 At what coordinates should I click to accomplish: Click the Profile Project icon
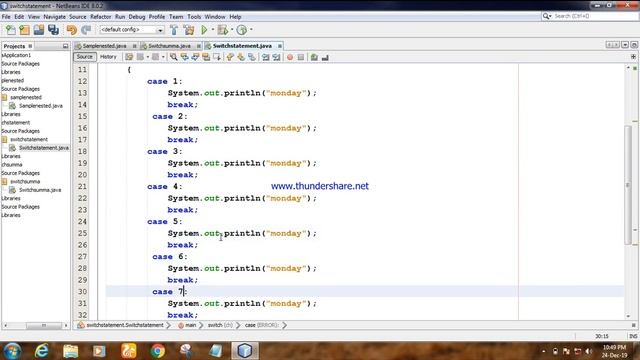coord(242,30)
